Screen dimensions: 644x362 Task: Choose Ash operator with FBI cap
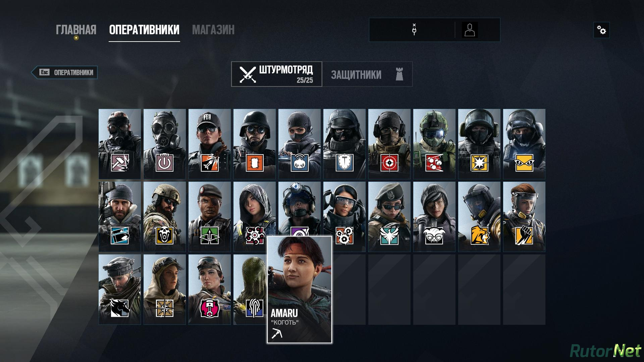coord(210,144)
